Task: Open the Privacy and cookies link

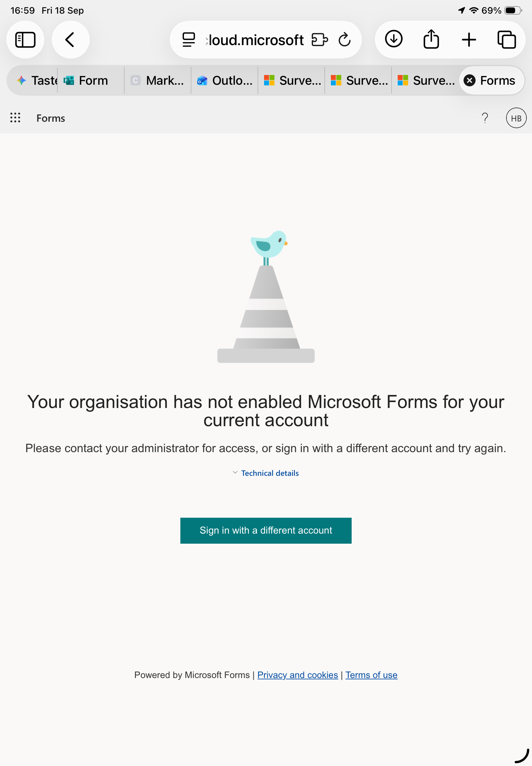Action: coord(297,675)
